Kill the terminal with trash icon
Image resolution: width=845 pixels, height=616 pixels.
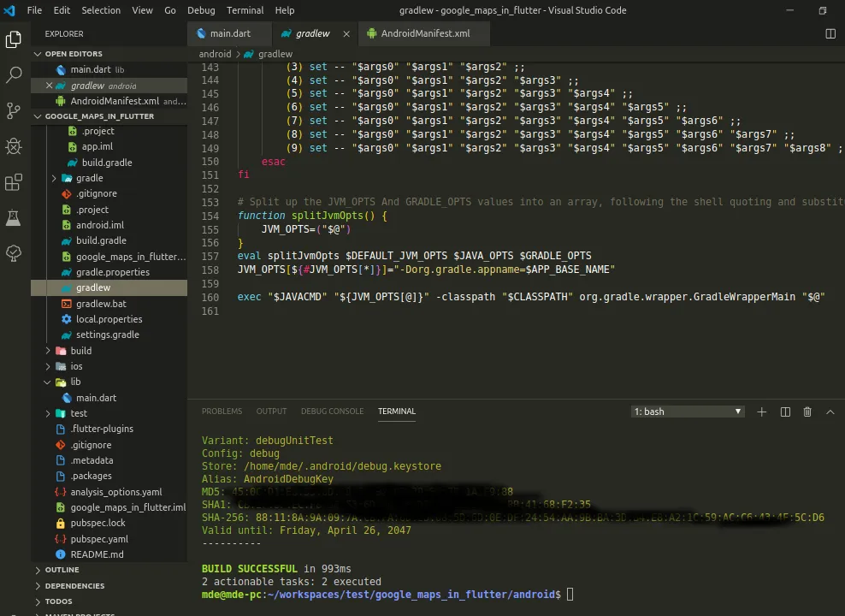pyautogui.click(x=807, y=412)
